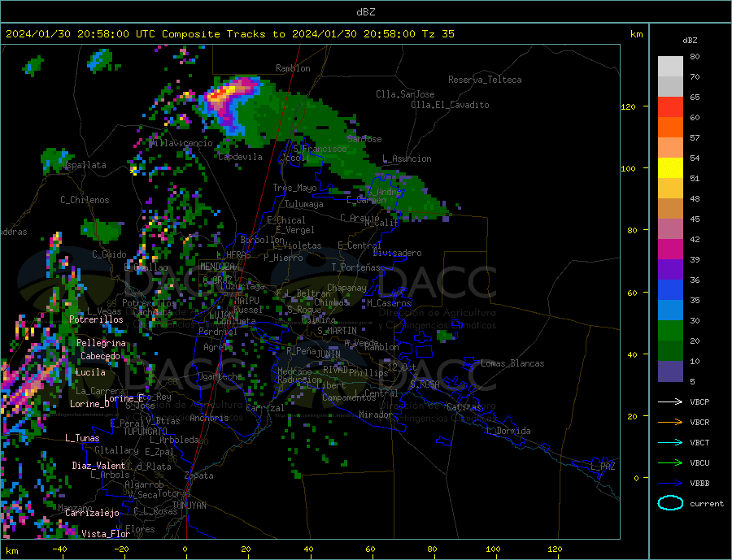
Task: Click the 'VBCR' legend label
Action: [699, 423]
